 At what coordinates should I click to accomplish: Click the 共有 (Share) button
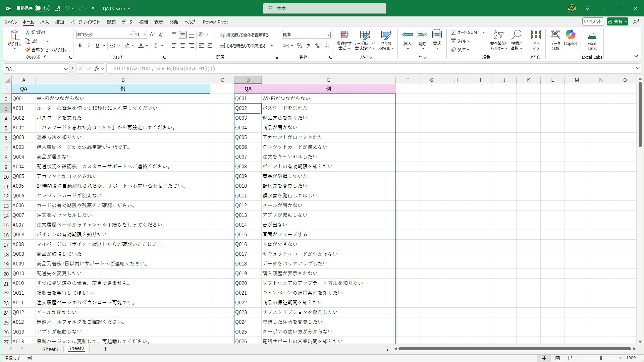(x=617, y=21)
